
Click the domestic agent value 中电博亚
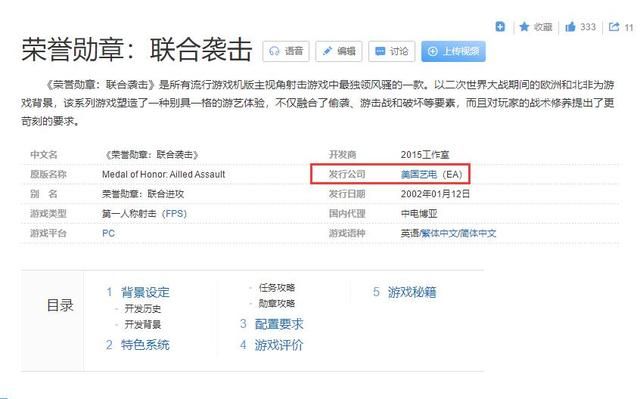(419, 214)
